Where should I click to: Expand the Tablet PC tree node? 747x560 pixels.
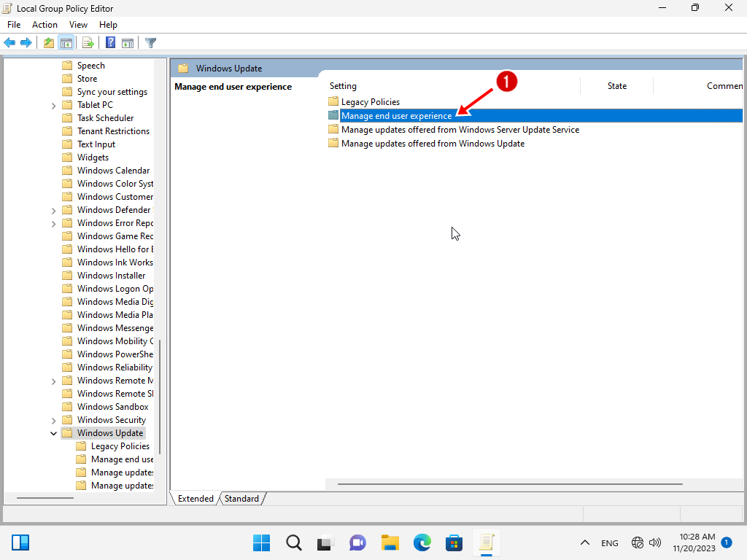point(54,105)
